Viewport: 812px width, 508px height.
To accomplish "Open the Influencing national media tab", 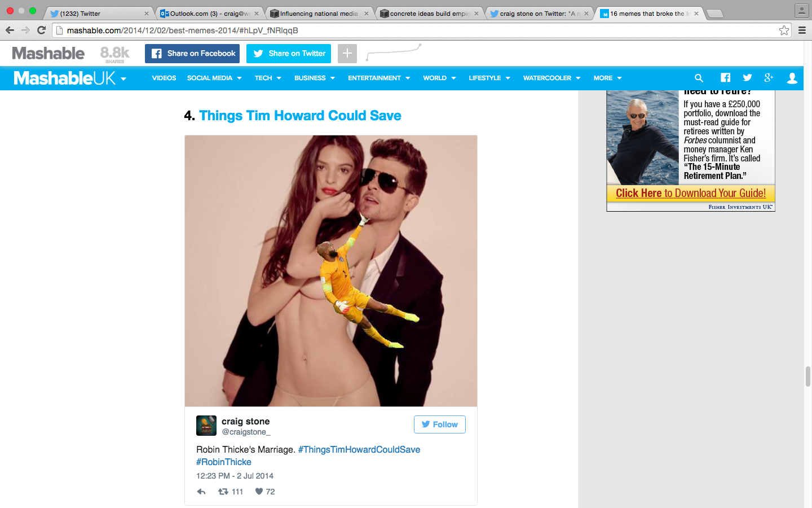I will coord(319,14).
